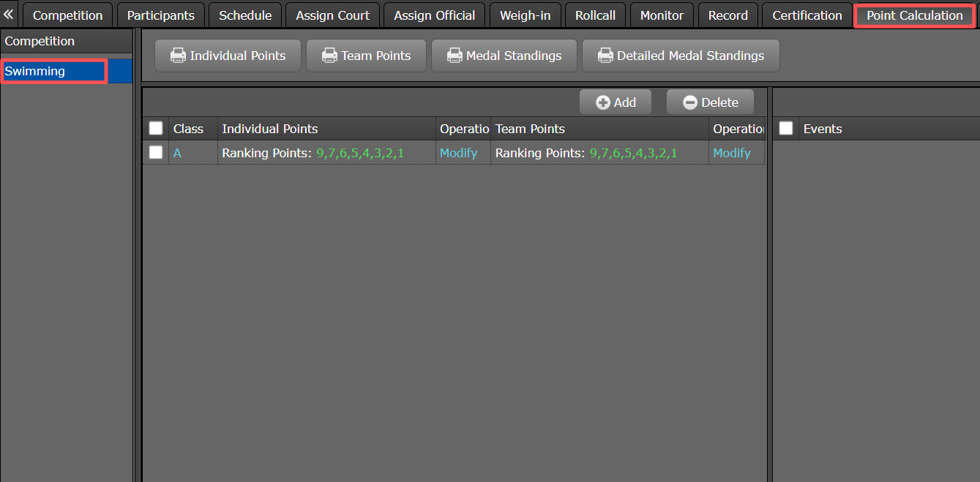This screenshot has height=482, width=980.
Task: Click Modify for Team Points of class A
Action: 732,153
